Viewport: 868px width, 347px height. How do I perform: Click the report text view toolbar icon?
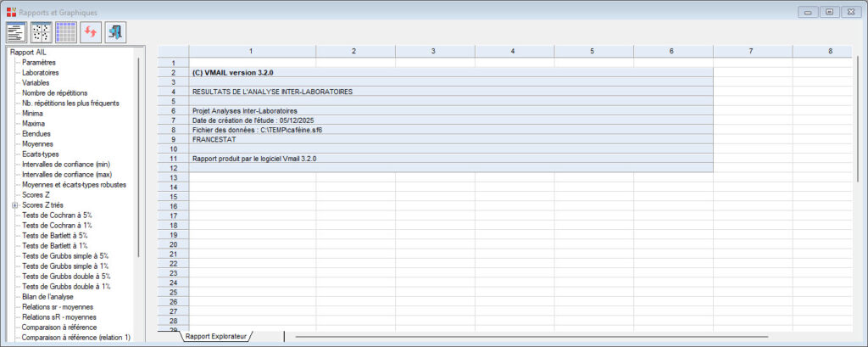tap(17, 32)
